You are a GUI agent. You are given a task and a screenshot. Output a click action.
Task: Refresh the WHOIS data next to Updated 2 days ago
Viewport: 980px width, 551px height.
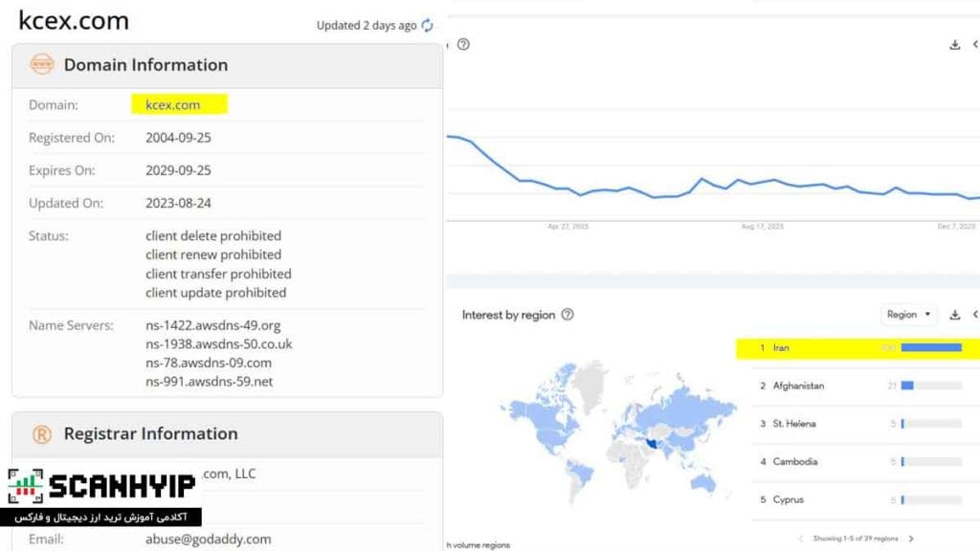(x=428, y=25)
